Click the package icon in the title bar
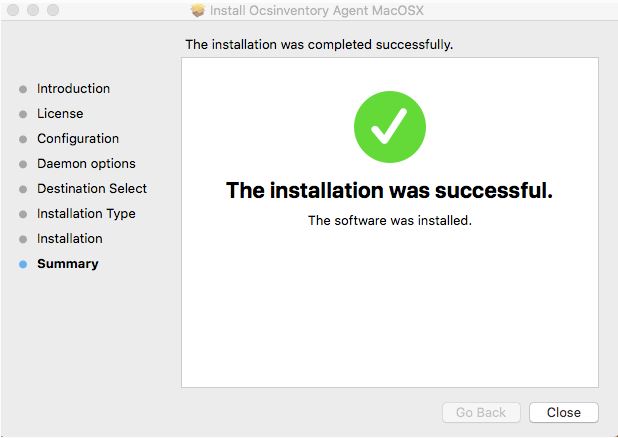The image size is (618, 438). [x=198, y=10]
